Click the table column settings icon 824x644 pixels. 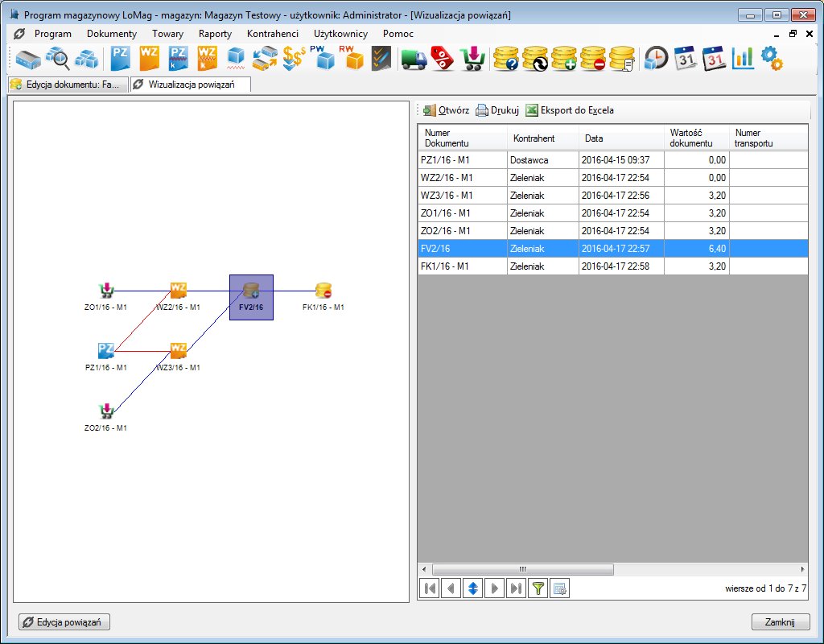point(560,588)
